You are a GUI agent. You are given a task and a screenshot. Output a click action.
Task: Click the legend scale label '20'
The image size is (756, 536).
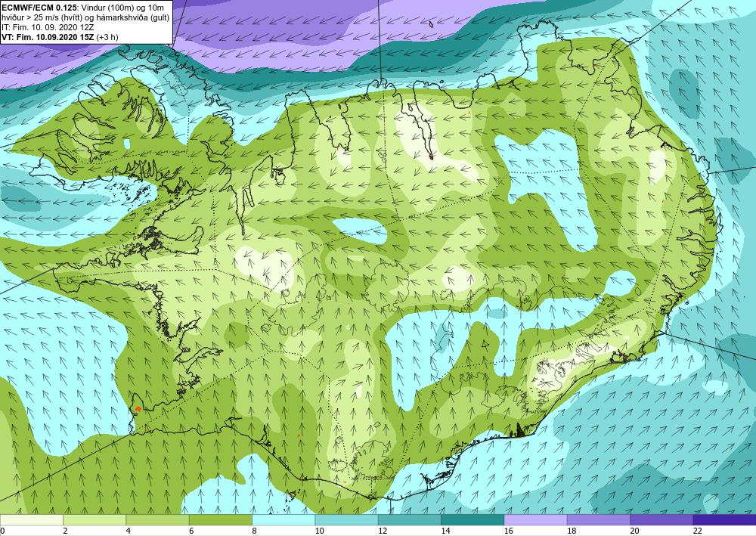634,531
